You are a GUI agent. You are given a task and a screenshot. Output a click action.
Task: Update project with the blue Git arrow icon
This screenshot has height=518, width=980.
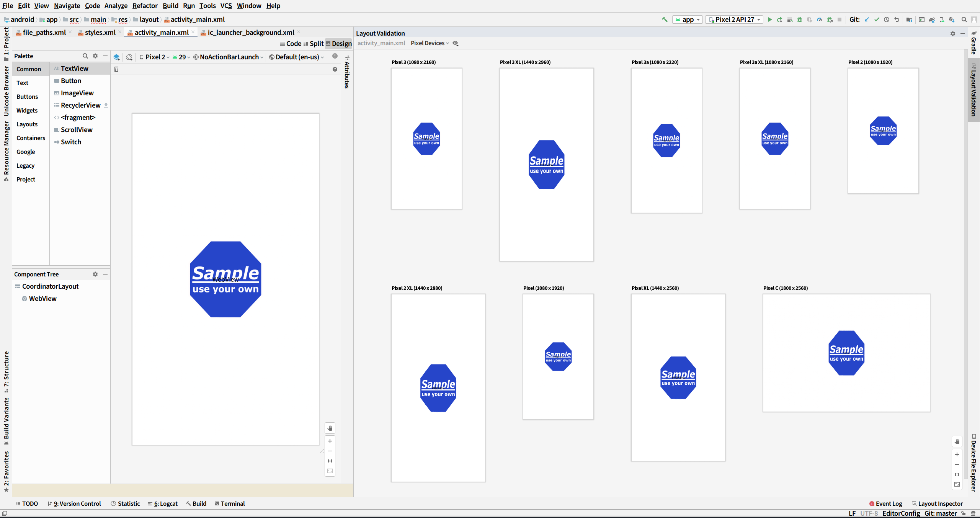pyautogui.click(x=866, y=19)
